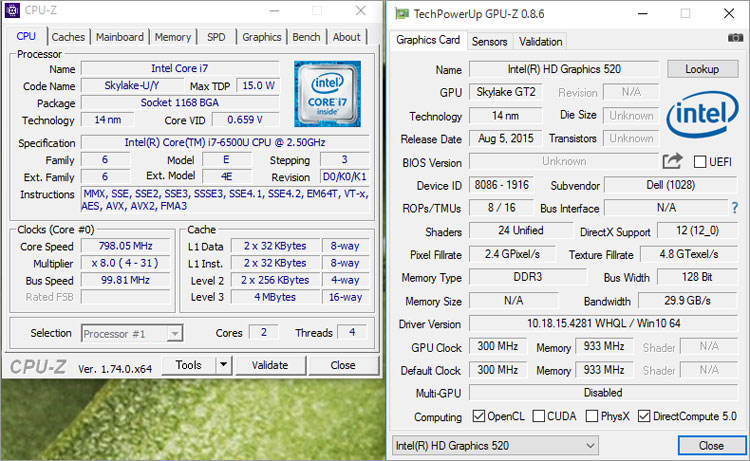750x461 pixels.
Task: Click the Level 3 cache value 4 MBytes
Action: 275,297
